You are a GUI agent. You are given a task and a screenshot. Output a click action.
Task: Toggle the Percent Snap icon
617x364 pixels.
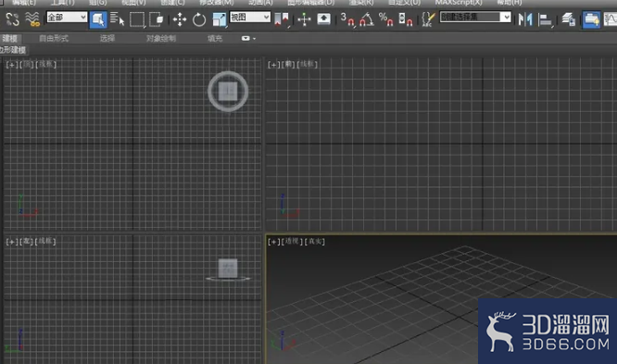tap(385, 19)
